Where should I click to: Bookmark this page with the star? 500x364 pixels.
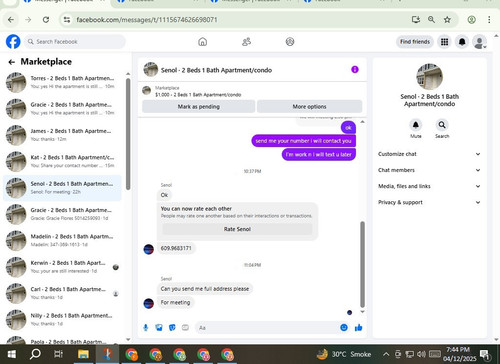447,20
